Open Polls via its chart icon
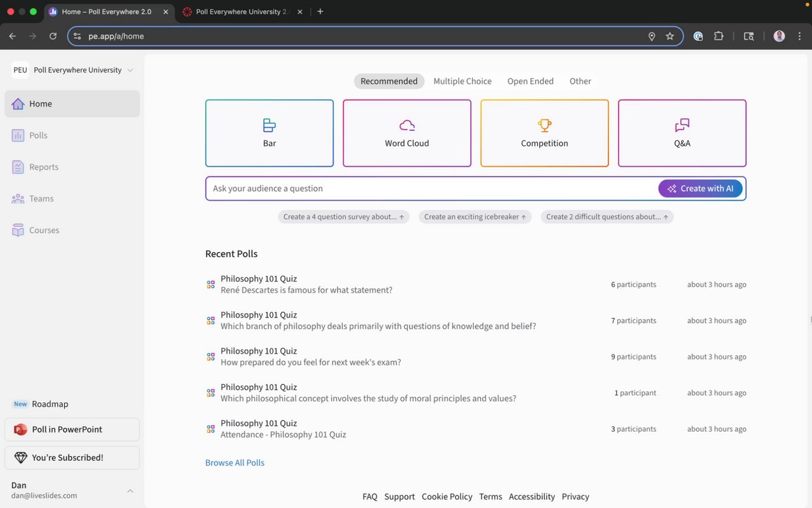This screenshot has width=812, height=508. pos(18,135)
